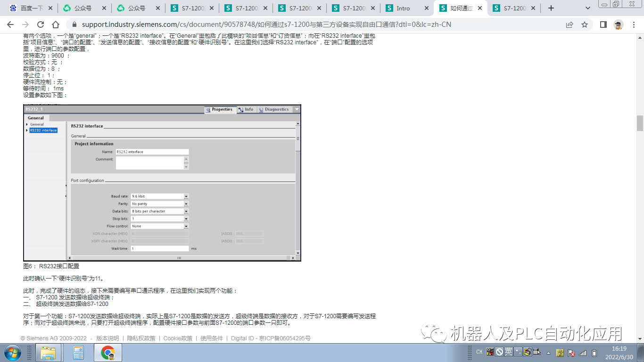Show hidden tray icons arrow
The width and height of the screenshot is (644, 362).
coord(548,353)
